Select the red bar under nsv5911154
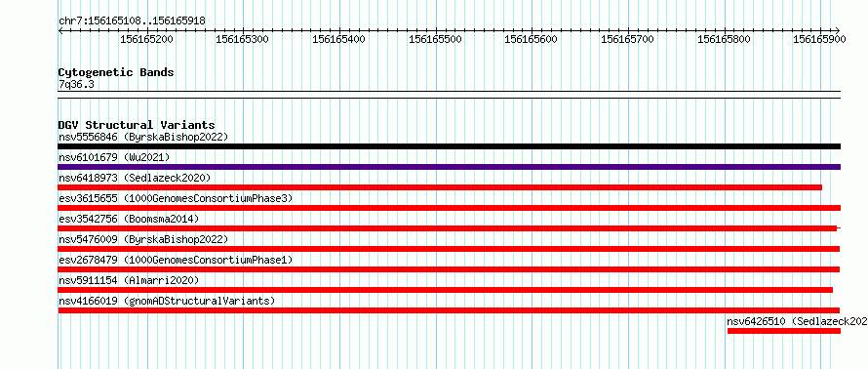The width and height of the screenshot is (868, 369). (446, 290)
